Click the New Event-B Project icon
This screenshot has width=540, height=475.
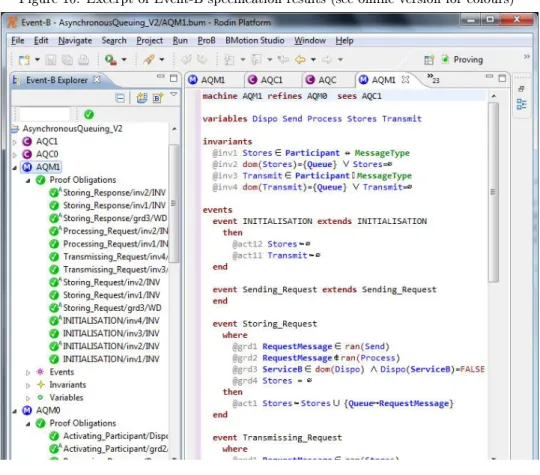point(142,98)
